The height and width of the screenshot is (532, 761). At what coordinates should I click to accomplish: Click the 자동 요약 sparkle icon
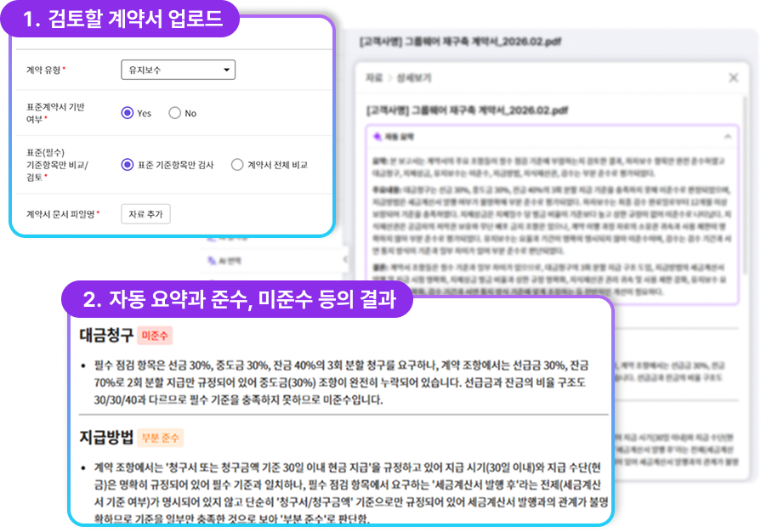coord(378,136)
